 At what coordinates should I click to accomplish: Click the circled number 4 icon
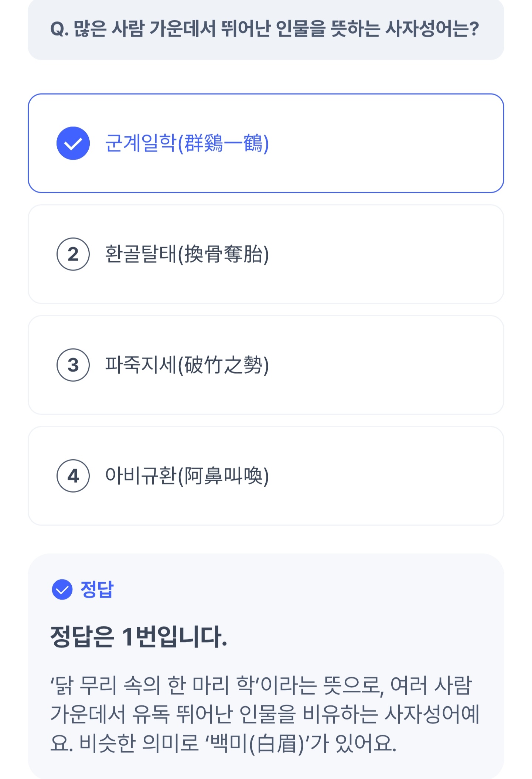pos(73,476)
